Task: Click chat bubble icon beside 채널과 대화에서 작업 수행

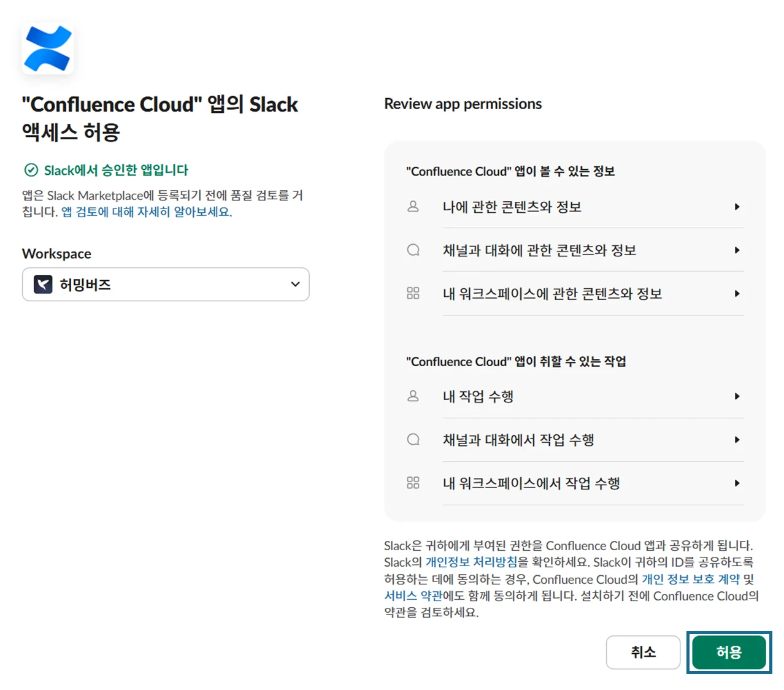Action: 413,440
